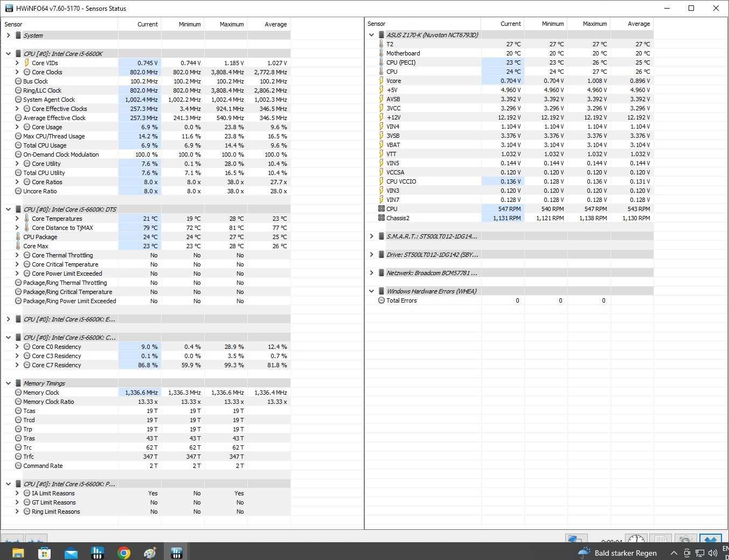Select the Uncore Ratio sensor row
The width and height of the screenshot is (729, 560).
pyautogui.click(x=145, y=191)
